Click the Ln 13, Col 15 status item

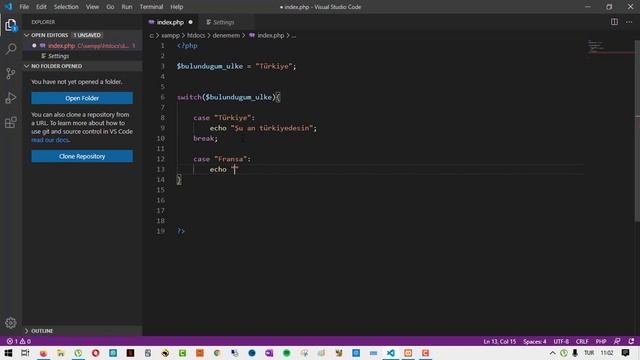tap(500, 341)
